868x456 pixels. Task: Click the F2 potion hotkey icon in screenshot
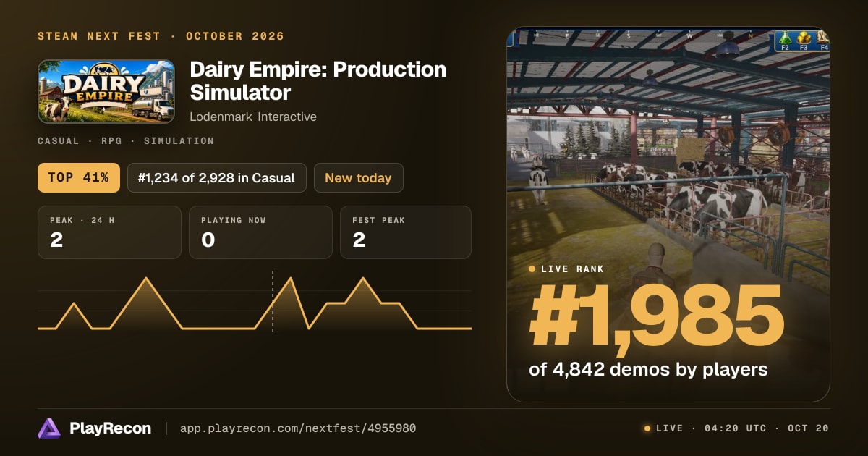point(786,41)
